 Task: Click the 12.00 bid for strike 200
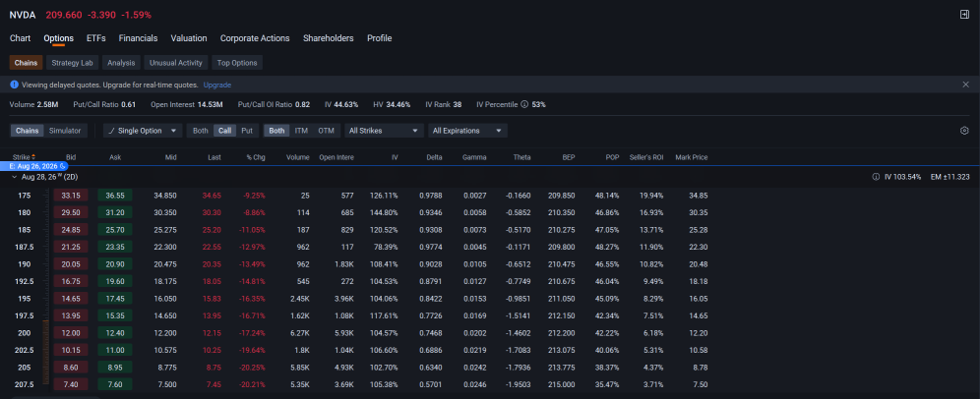(x=71, y=333)
